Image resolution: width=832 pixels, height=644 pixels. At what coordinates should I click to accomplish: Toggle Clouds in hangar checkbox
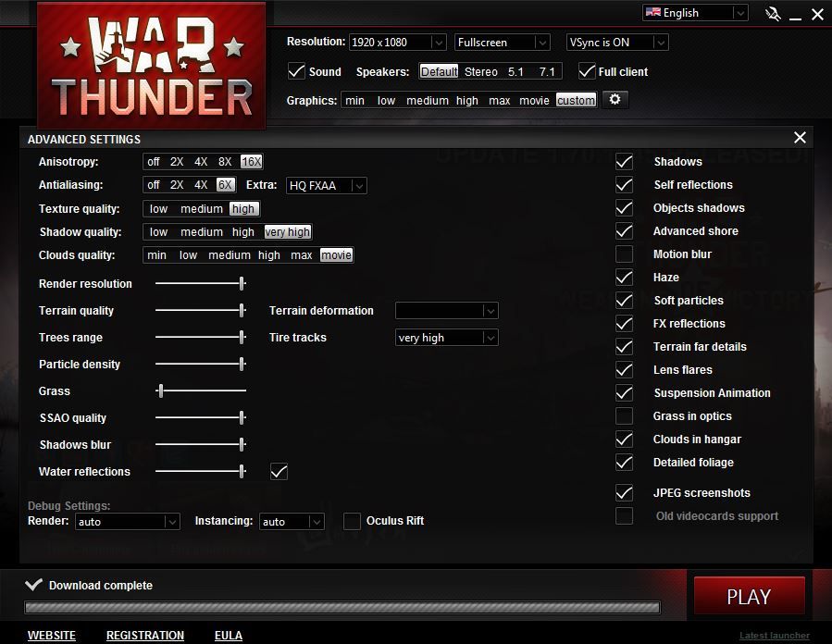point(624,440)
